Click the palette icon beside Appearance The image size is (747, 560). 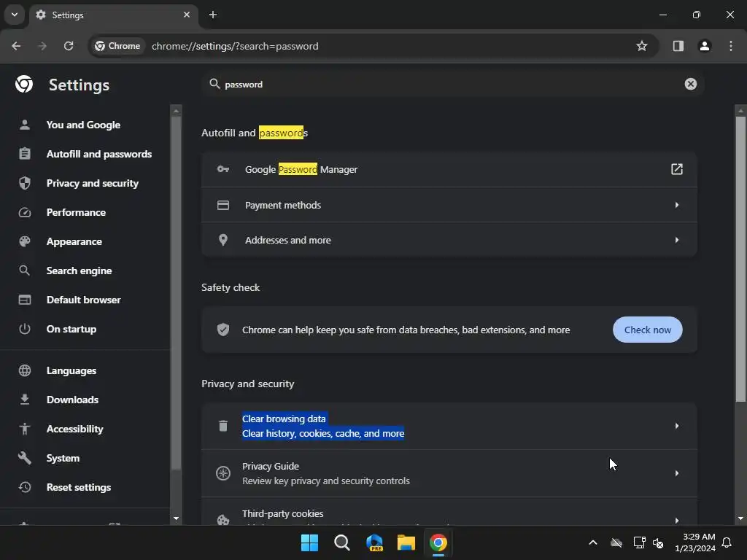click(25, 241)
